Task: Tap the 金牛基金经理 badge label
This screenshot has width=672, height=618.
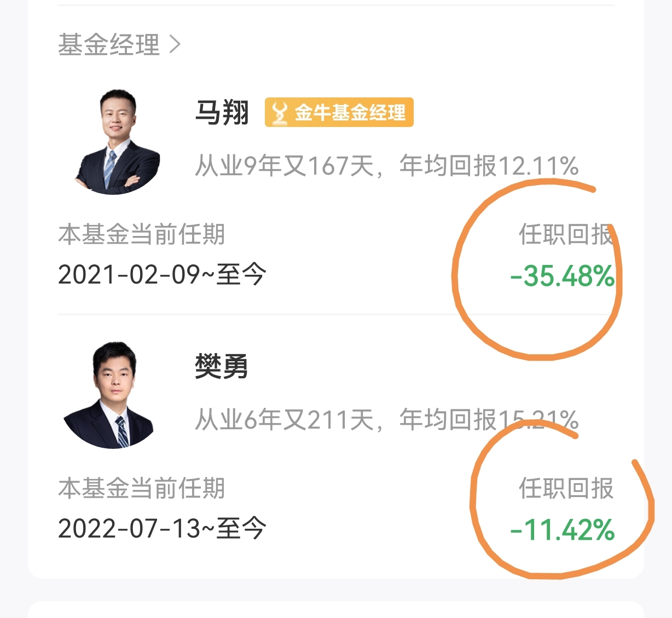Action: 350,113
